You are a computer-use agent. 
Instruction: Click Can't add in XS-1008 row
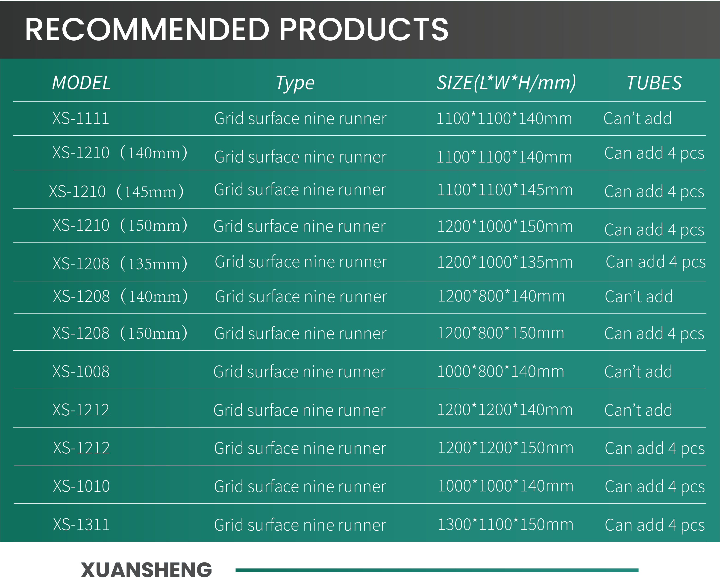638,372
